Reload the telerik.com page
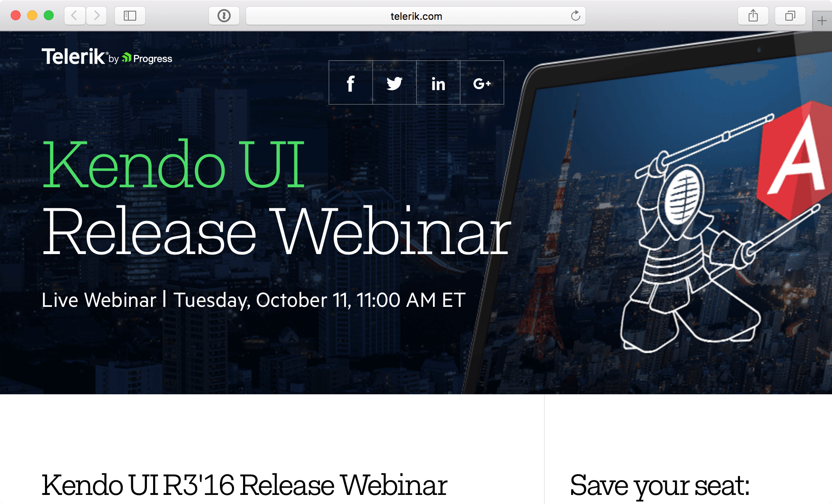The width and height of the screenshot is (832, 504). coord(575,16)
